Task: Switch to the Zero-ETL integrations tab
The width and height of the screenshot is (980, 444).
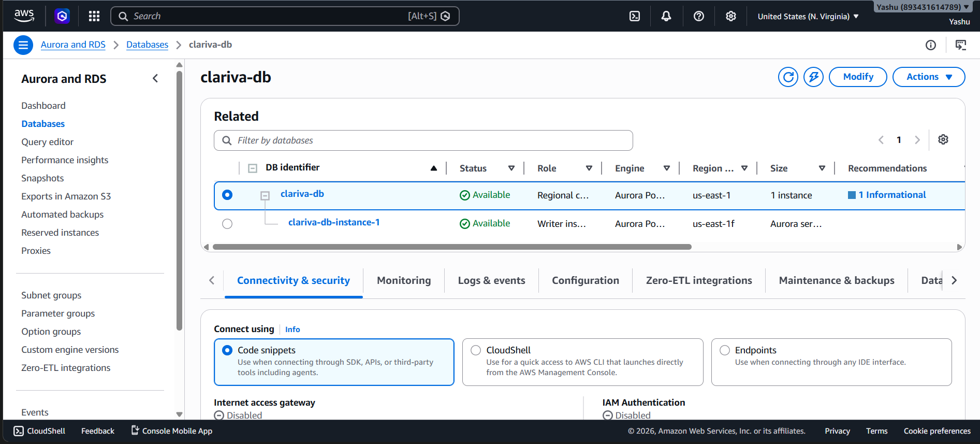Action: tap(699, 281)
